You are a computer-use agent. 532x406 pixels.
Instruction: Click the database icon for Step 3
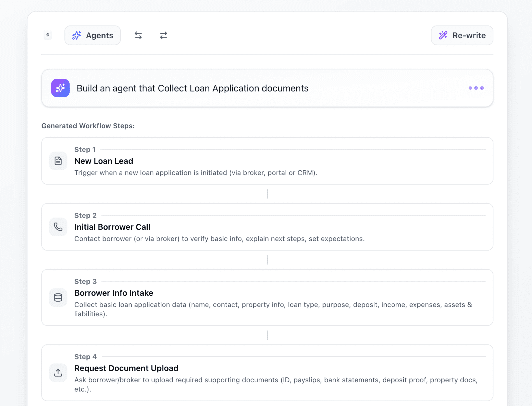click(58, 297)
